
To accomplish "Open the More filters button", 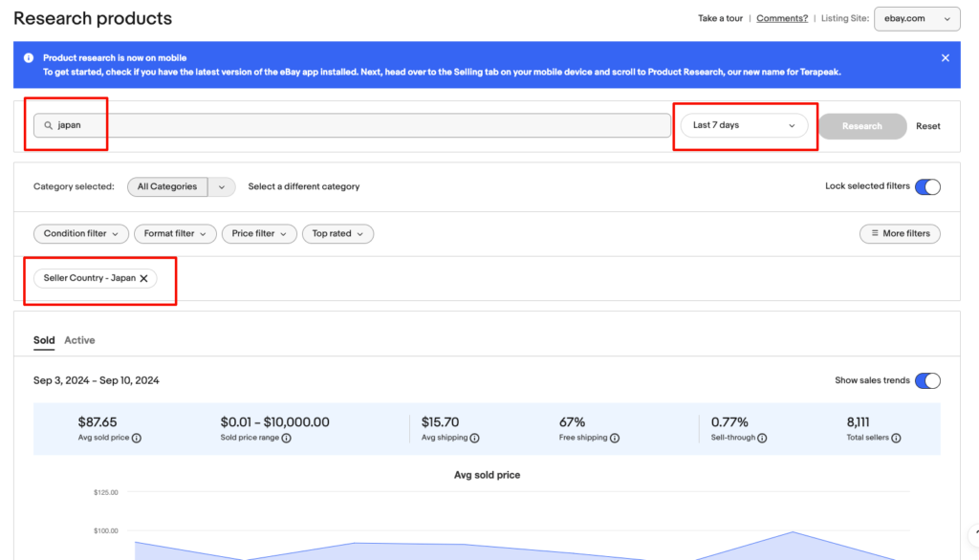I will pyautogui.click(x=900, y=233).
